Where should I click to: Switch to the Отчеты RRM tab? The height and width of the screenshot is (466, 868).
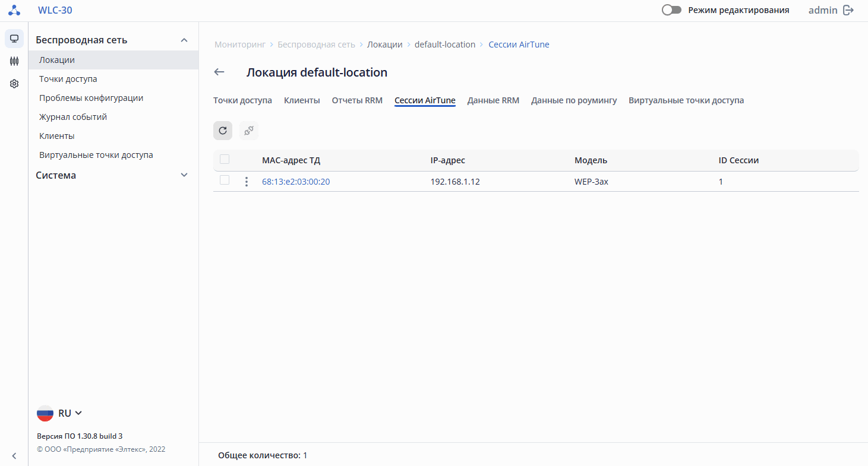point(357,100)
